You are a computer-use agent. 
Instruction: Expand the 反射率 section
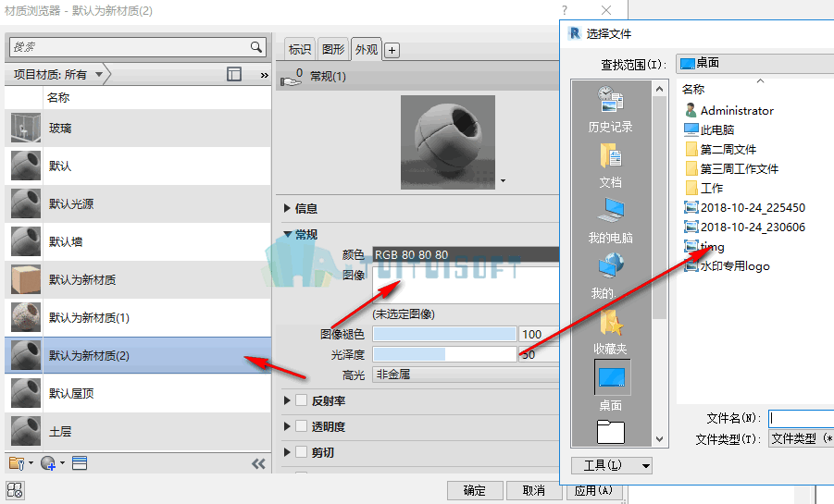click(287, 400)
